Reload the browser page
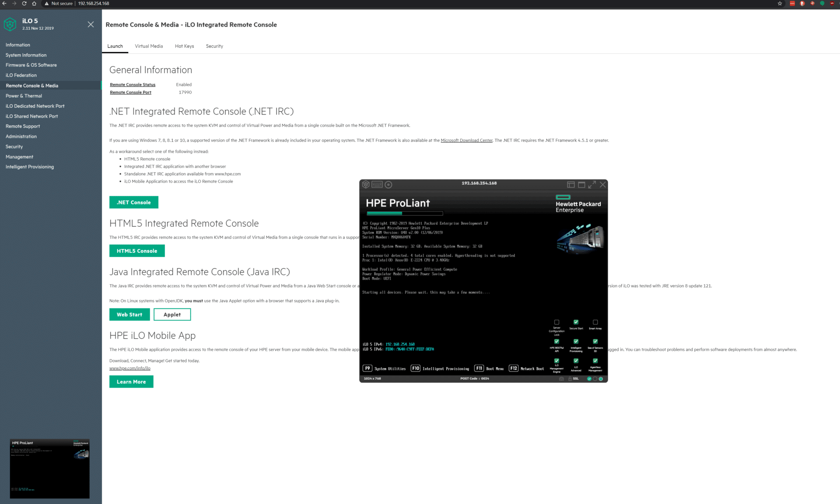Image resolution: width=840 pixels, height=504 pixels. tap(24, 3)
